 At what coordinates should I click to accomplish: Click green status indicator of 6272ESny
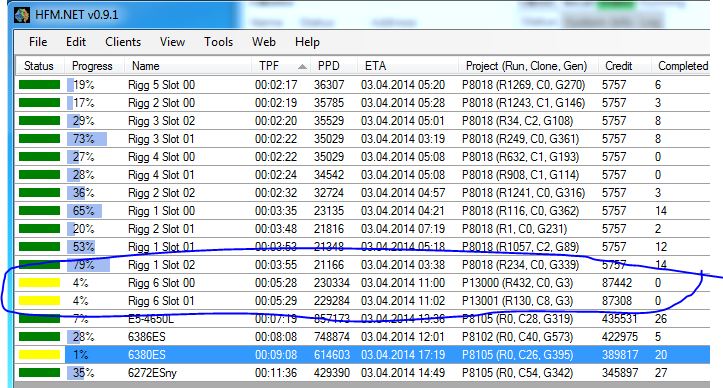(39, 372)
